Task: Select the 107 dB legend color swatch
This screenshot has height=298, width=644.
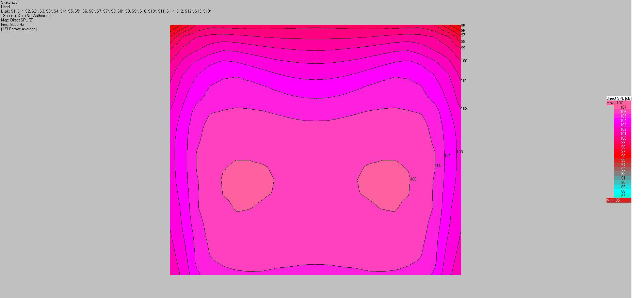Action: tap(623, 107)
